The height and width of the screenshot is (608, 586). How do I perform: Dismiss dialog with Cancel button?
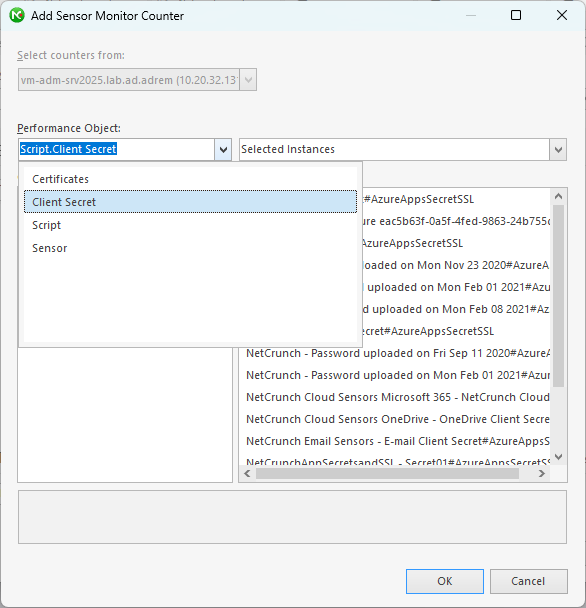pos(529,581)
